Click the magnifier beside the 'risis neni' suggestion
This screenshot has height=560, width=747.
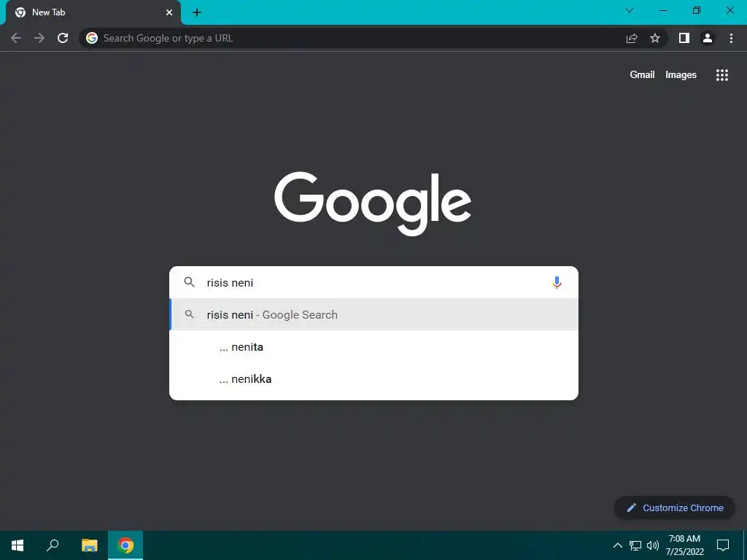click(189, 314)
